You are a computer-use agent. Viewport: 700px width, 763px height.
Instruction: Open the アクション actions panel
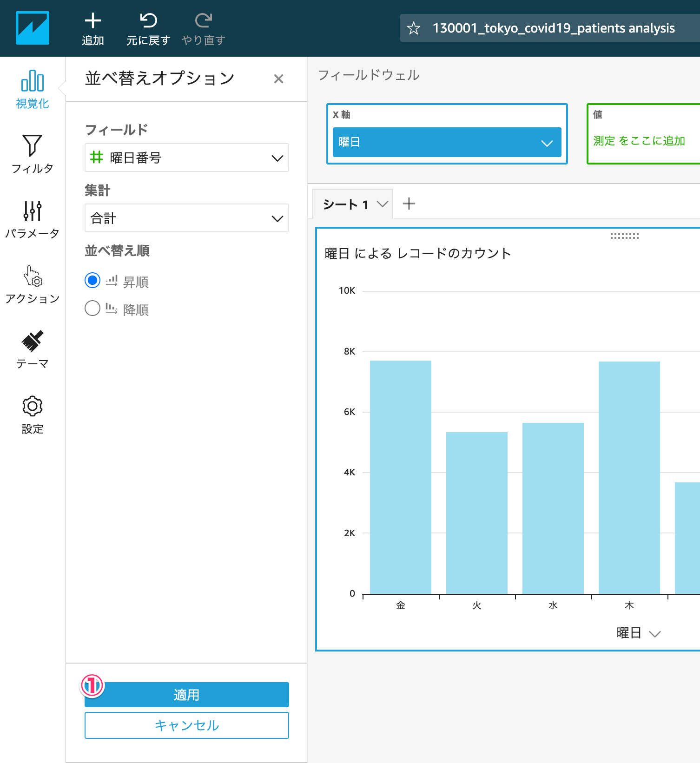[32, 284]
